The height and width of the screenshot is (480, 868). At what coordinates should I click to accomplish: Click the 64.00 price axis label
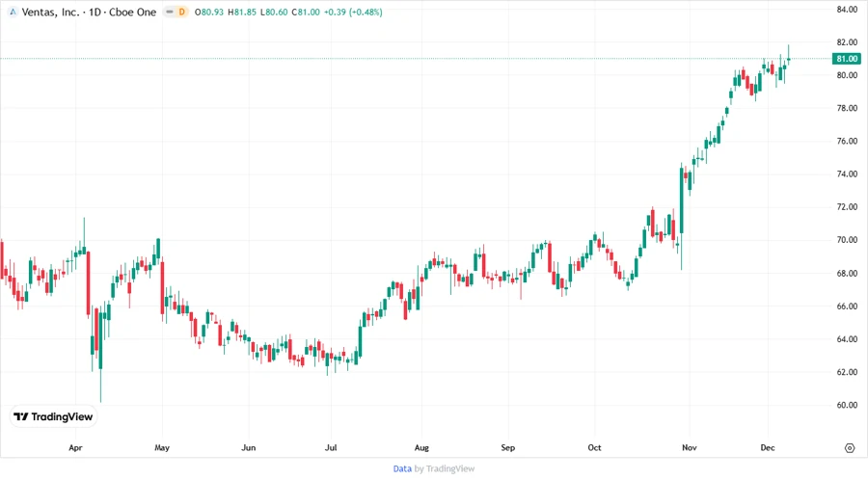[x=847, y=339]
